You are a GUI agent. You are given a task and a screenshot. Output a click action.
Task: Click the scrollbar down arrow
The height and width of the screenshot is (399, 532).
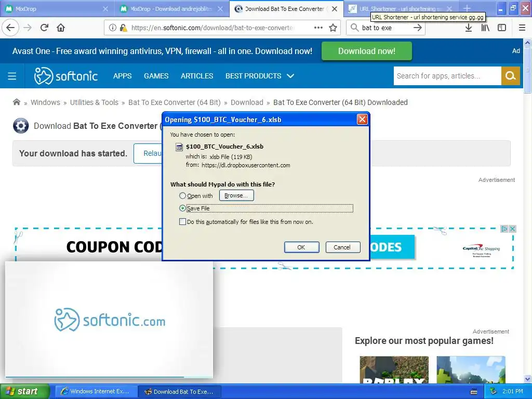click(527, 379)
